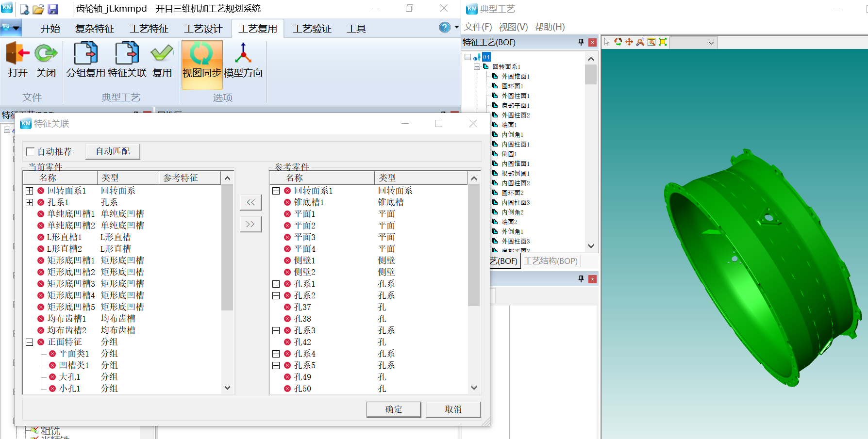Select the rotate view tool in 3D toolbar
The height and width of the screenshot is (439, 868).
click(618, 42)
